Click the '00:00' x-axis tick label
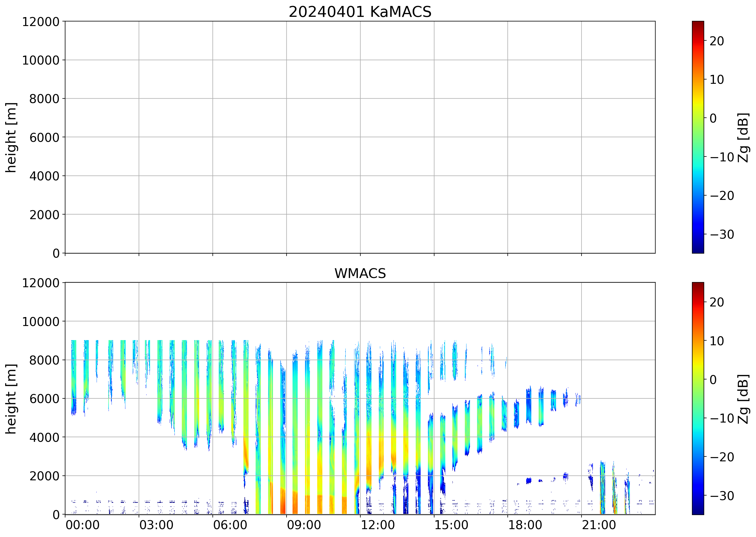Screen dimensions: 756x537 pyautogui.click(x=82, y=525)
